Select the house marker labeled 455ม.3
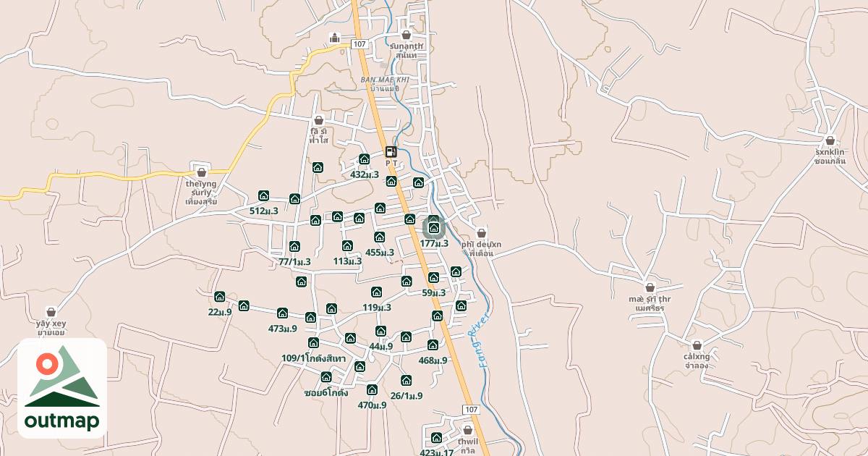This screenshot has width=868, height=456. click(x=379, y=237)
